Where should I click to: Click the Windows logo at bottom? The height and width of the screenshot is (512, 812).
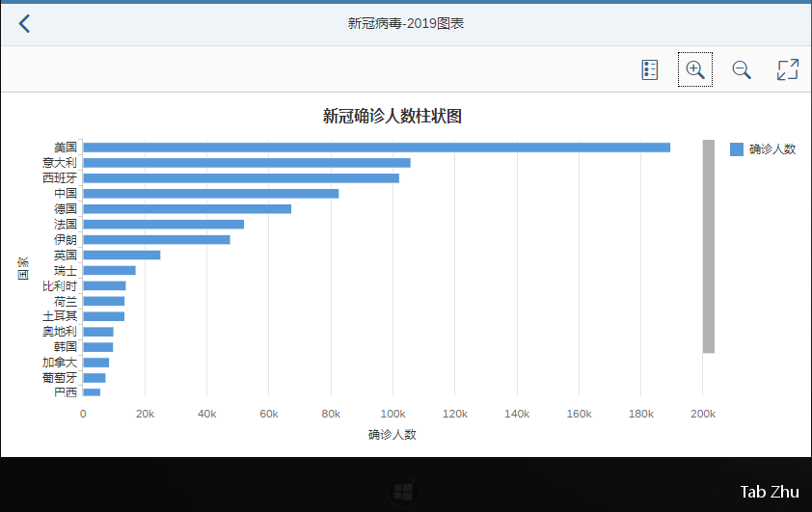point(403,492)
